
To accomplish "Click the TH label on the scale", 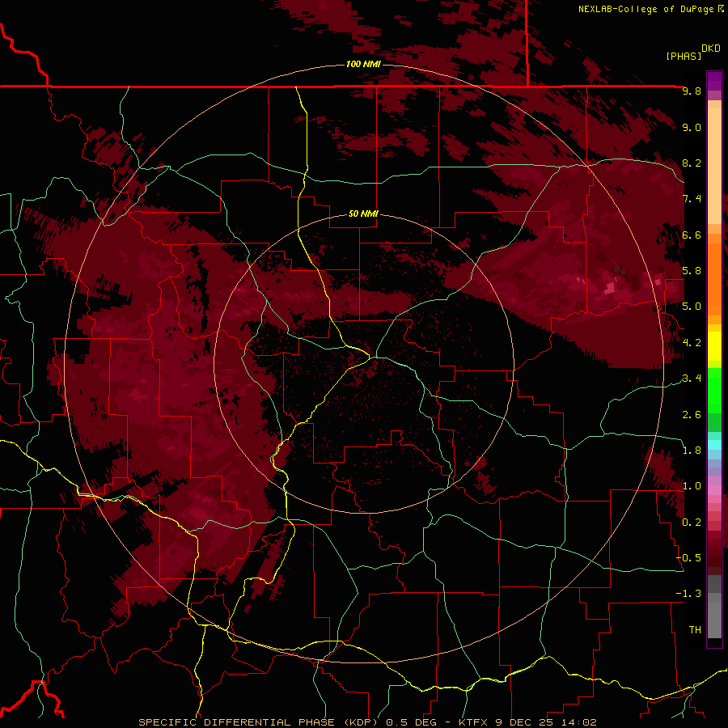I will (x=695, y=630).
